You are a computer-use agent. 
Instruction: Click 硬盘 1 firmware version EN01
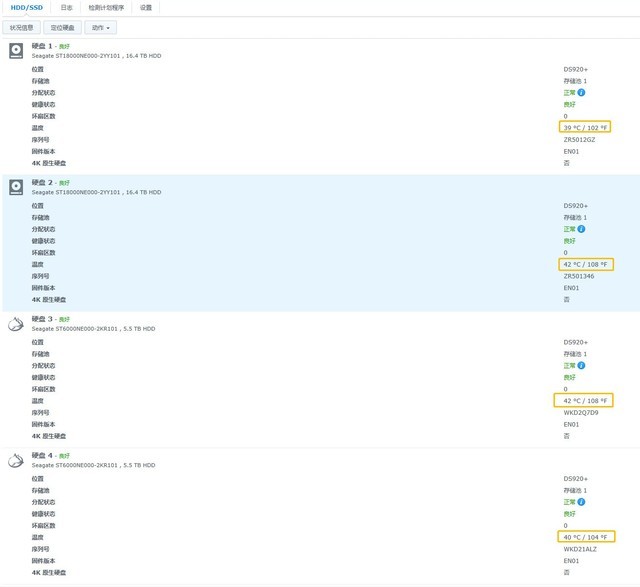click(x=571, y=151)
